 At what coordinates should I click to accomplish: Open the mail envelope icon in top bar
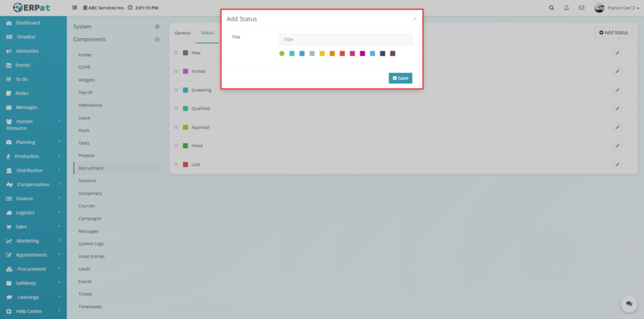pyautogui.click(x=582, y=8)
